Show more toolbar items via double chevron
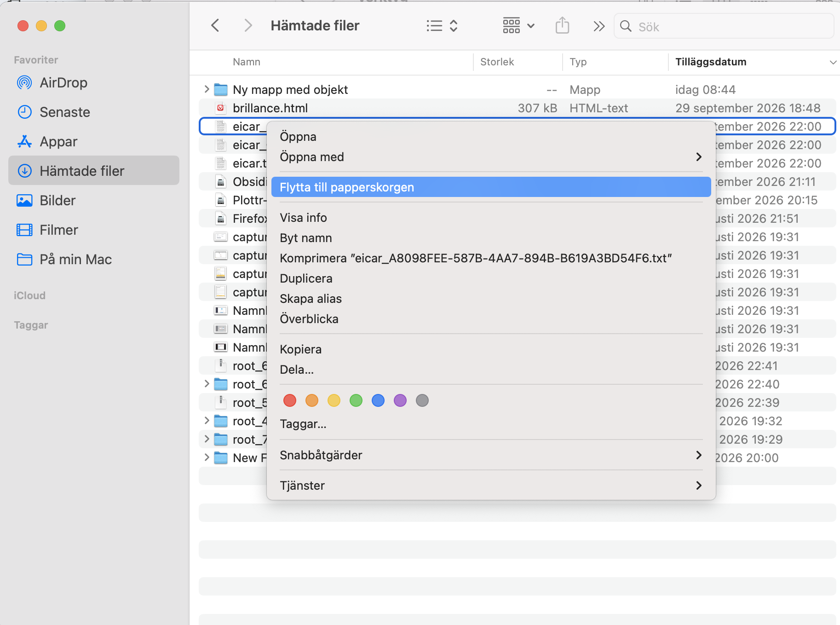 point(598,26)
